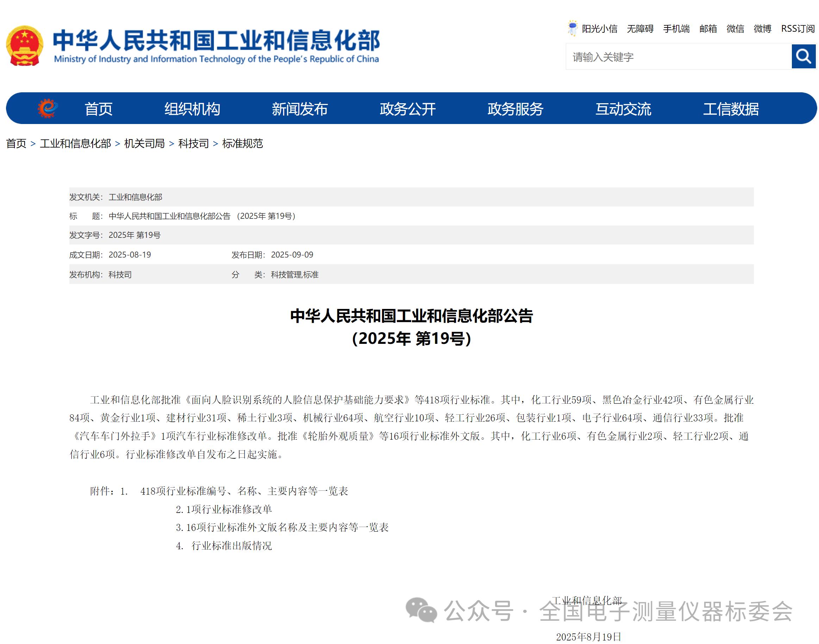The height and width of the screenshot is (644, 819).
Task: Click 机关司局 breadcrumb link
Action: pyautogui.click(x=144, y=143)
